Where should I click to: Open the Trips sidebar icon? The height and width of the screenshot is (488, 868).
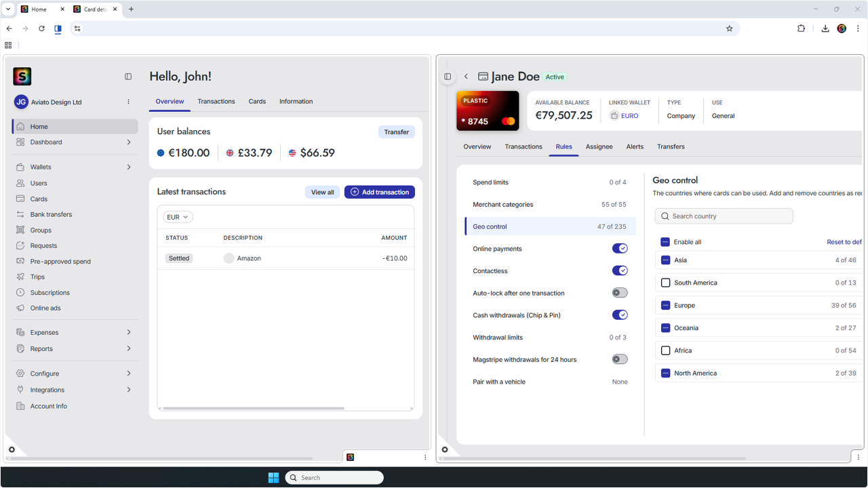20,277
